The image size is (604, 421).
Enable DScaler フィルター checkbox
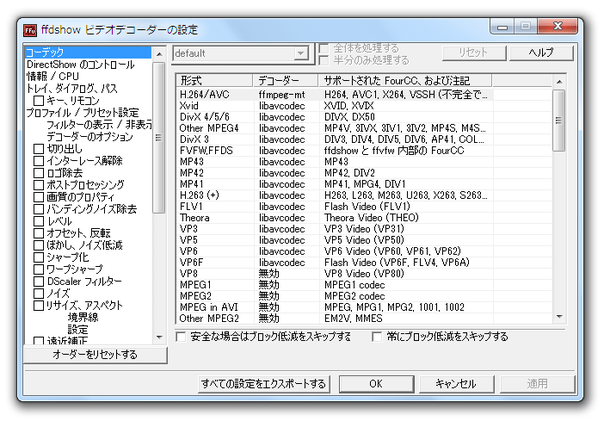[x=39, y=281]
